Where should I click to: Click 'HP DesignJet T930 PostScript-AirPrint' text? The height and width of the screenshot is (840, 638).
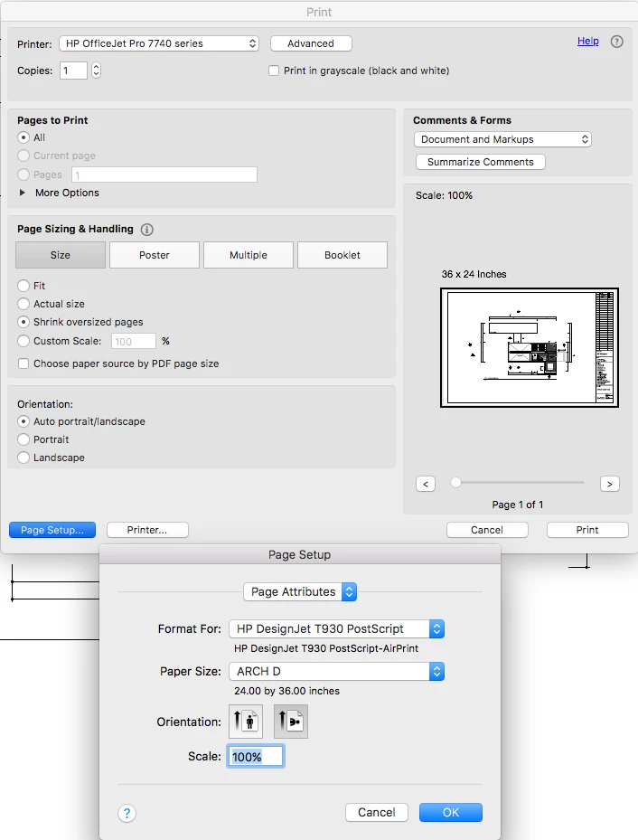(326, 648)
